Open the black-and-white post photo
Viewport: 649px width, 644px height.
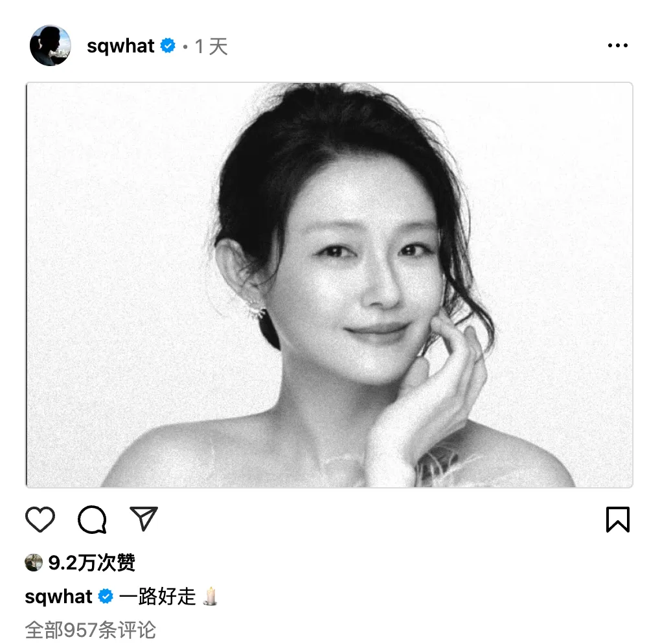[x=329, y=285]
